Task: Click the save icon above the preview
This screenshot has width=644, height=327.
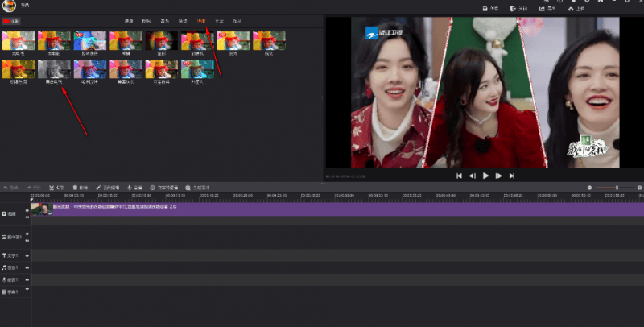Action: click(x=485, y=9)
